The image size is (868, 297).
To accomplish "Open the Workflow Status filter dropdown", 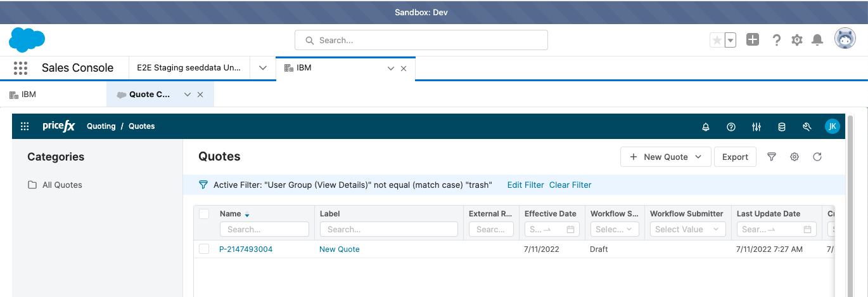I will point(615,229).
